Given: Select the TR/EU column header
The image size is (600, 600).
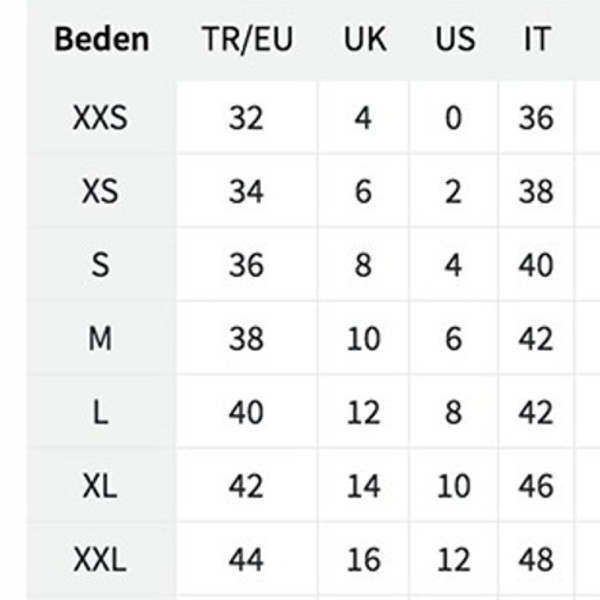Looking at the screenshot, I should tap(248, 39).
